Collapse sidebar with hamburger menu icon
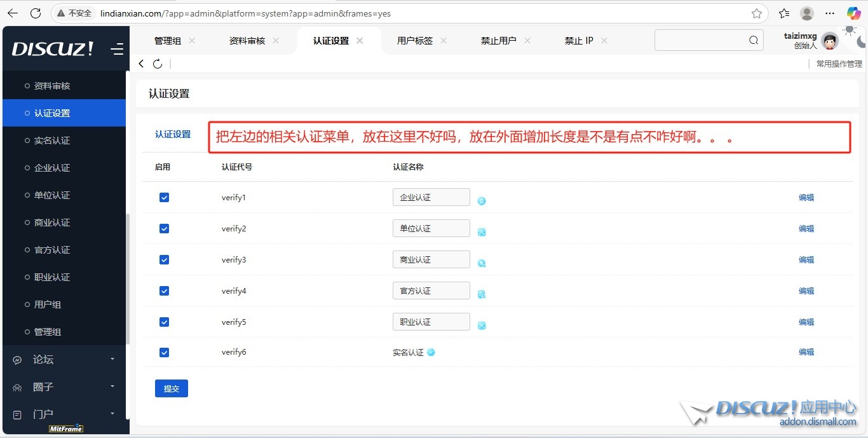The width and height of the screenshot is (868, 438). pyautogui.click(x=117, y=49)
